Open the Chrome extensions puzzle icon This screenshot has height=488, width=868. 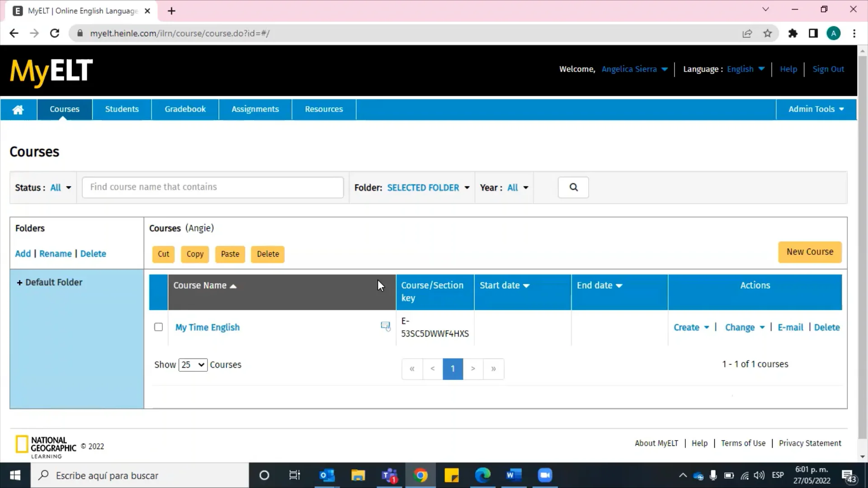pos(793,33)
